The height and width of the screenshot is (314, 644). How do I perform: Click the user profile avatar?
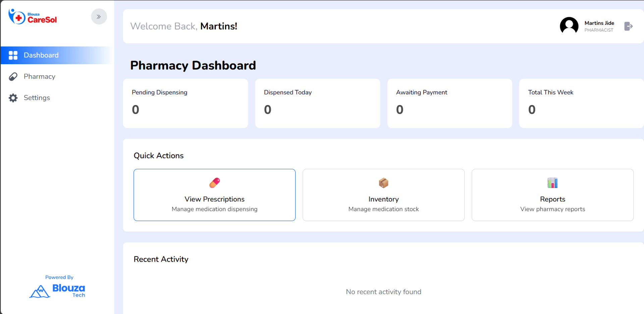pos(569,26)
